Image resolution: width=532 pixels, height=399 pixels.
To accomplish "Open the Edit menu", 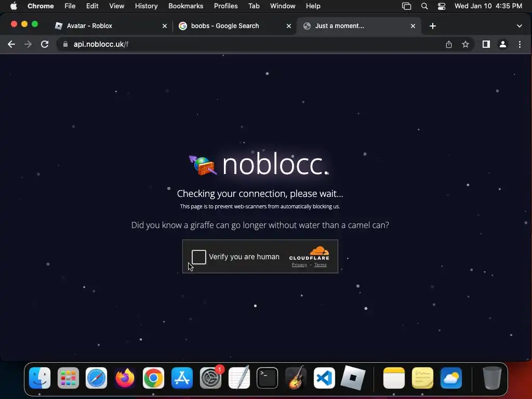I will pos(92,6).
